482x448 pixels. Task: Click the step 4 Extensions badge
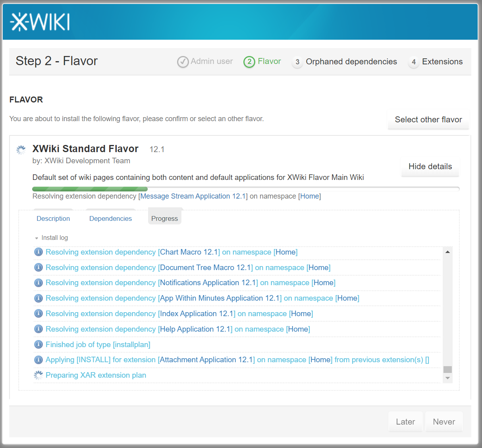pyautogui.click(x=414, y=62)
